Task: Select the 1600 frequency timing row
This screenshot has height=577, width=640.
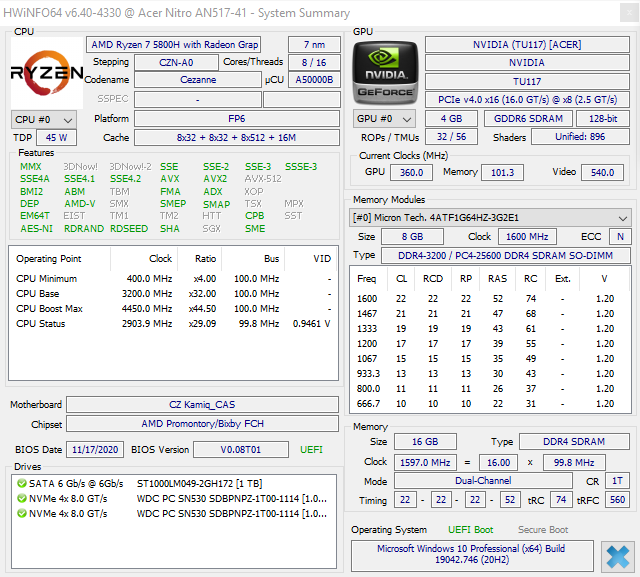Action: (490, 299)
